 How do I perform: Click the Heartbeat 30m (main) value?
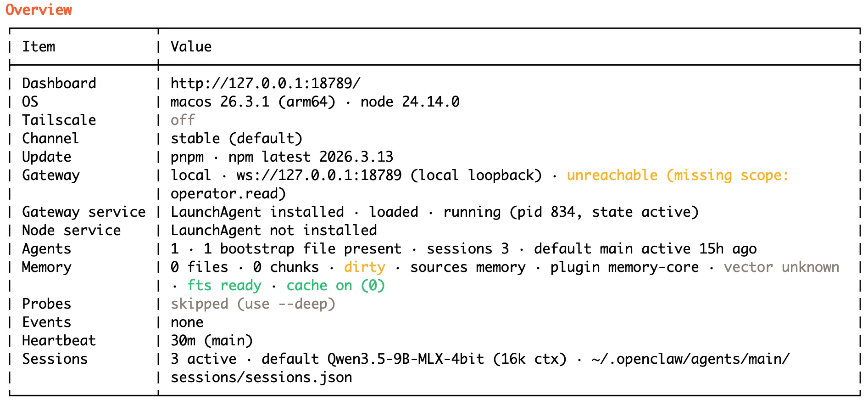211,340
